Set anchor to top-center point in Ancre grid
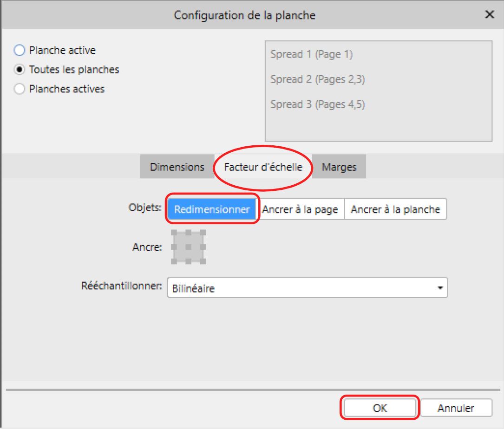Image resolution: width=504 pixels, height=429 pixels. coord(188,233)
